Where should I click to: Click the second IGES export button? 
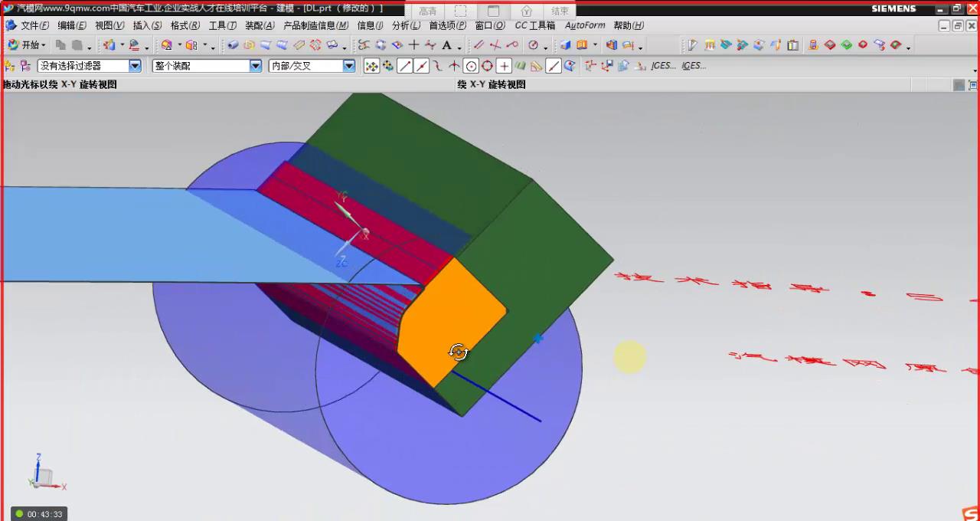coord(694,66)
